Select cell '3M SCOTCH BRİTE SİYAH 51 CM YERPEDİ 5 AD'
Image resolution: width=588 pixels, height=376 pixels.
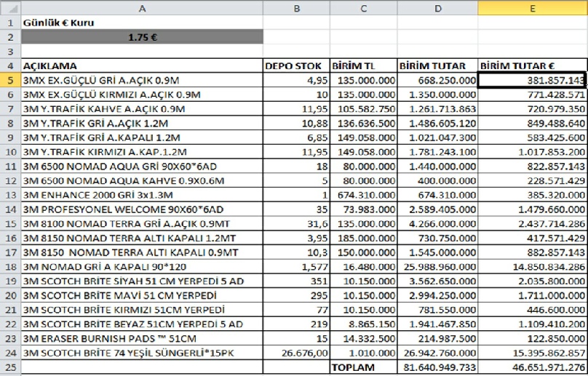(x=142, y=281)
